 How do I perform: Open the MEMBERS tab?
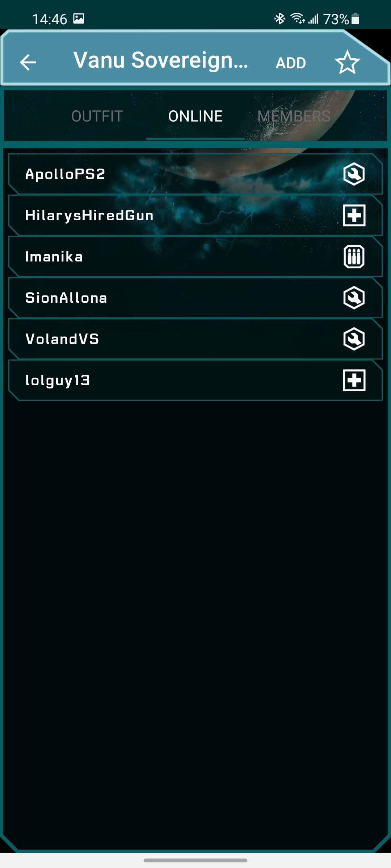click(x=294, y=116)
